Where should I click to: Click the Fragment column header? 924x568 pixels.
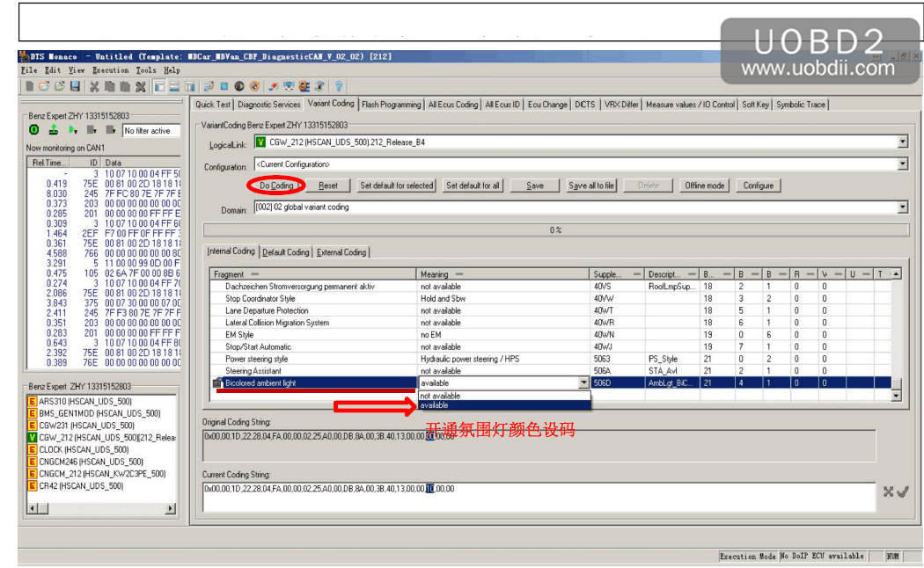click(x=313, y=274)
